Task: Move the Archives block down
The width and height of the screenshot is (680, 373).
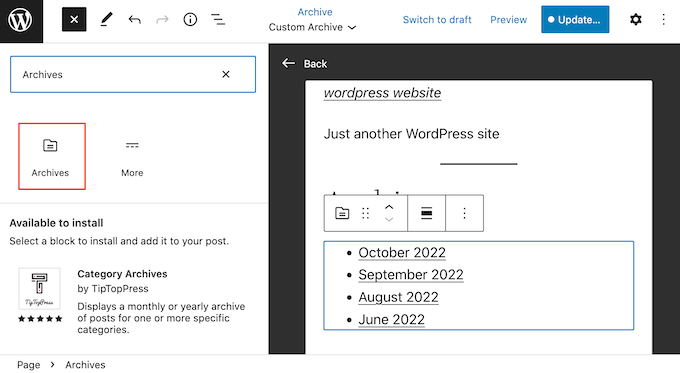Action: pyautogui.click(x=389, y=219)
